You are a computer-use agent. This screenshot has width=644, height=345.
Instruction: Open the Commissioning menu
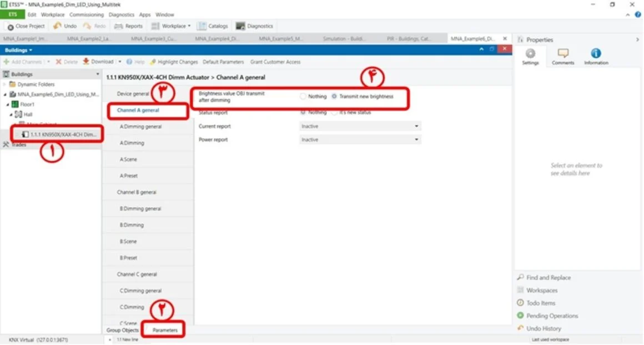86,15
